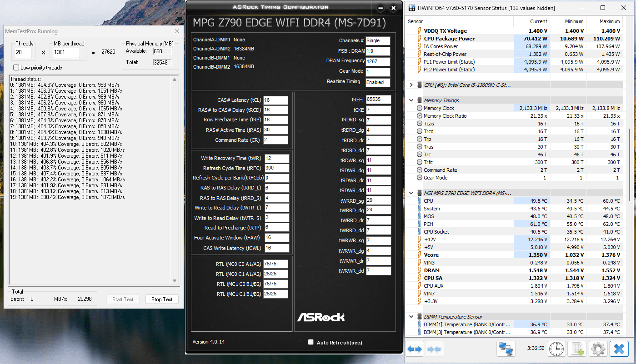Viewport: 636px width, 364px height.
Task: Expand the CPU [#0] Intel Core i5-13600K group
Action: click(x=411, y=85)
